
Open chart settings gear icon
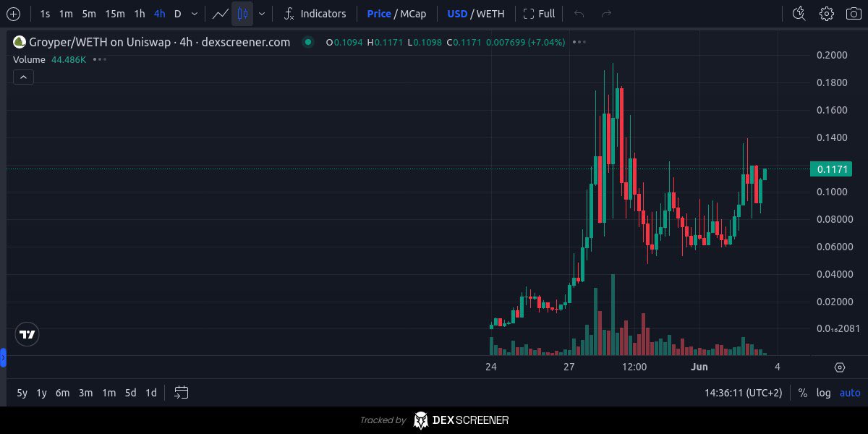pyautogui.click(x=827, y=14)
